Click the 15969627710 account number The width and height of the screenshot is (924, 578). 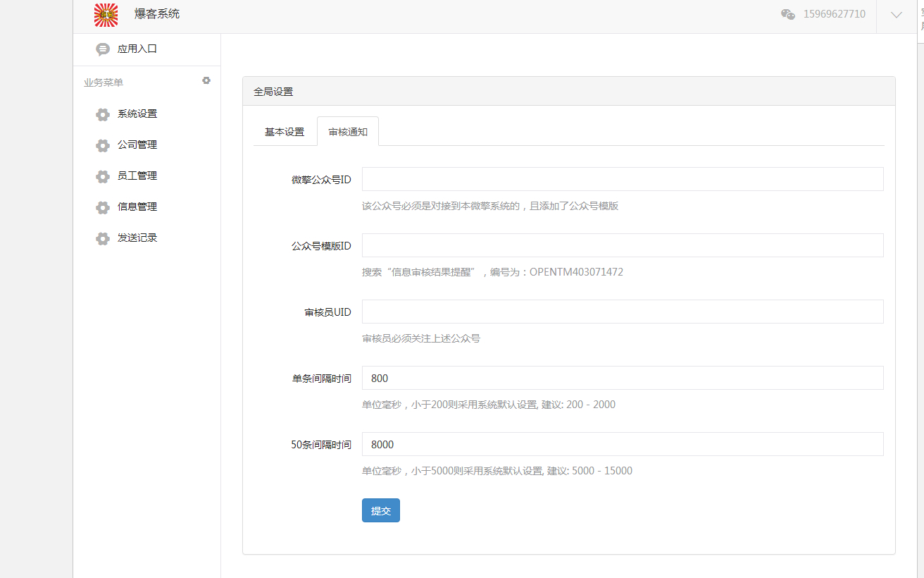click(835, 14)
